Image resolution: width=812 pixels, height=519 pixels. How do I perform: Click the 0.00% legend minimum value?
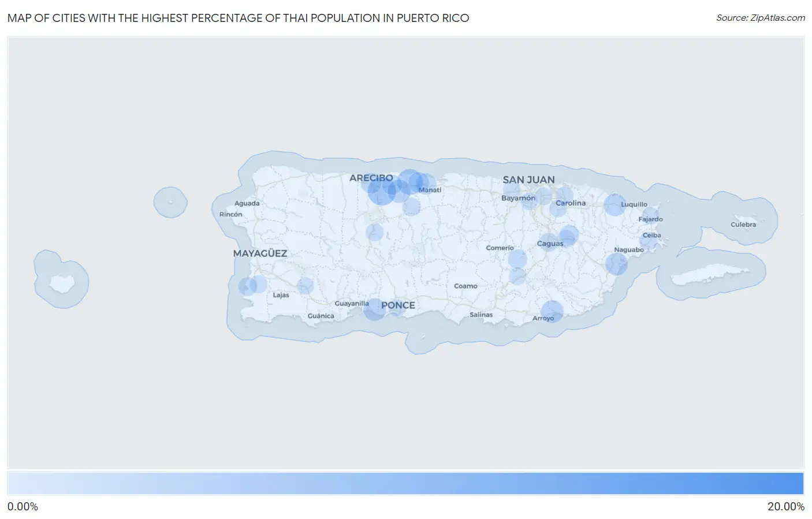click(x=23, y=507)
